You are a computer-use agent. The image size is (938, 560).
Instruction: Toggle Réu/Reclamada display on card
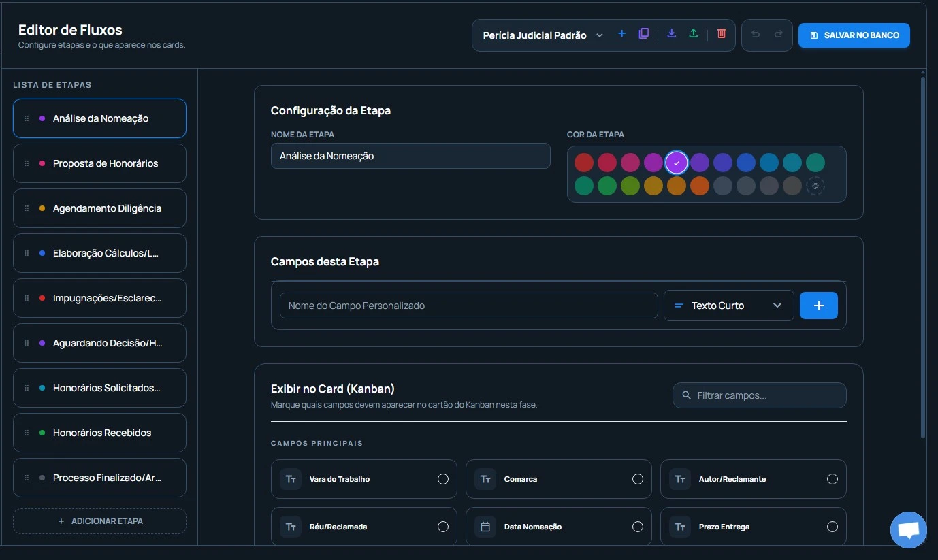(443, 527)
